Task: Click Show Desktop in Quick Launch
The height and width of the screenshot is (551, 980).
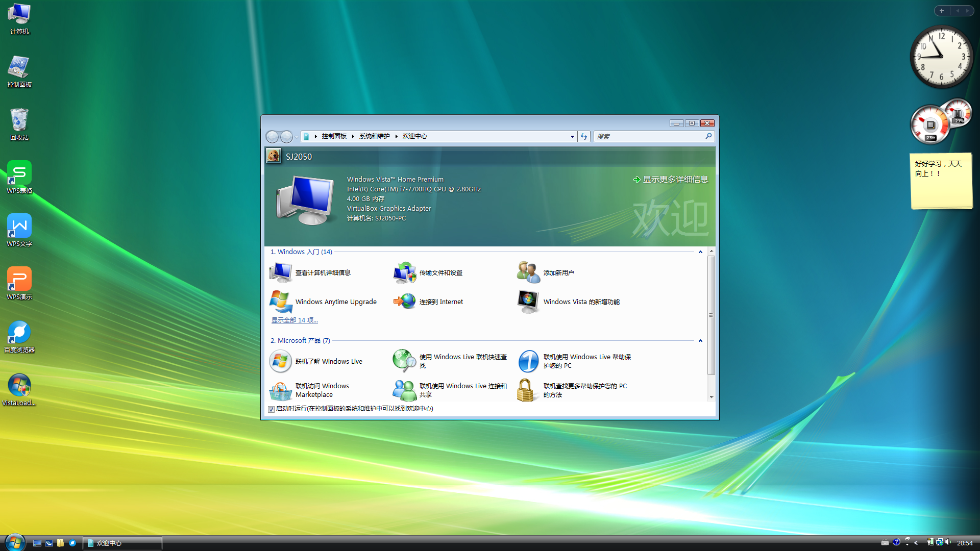Action: 37,543
